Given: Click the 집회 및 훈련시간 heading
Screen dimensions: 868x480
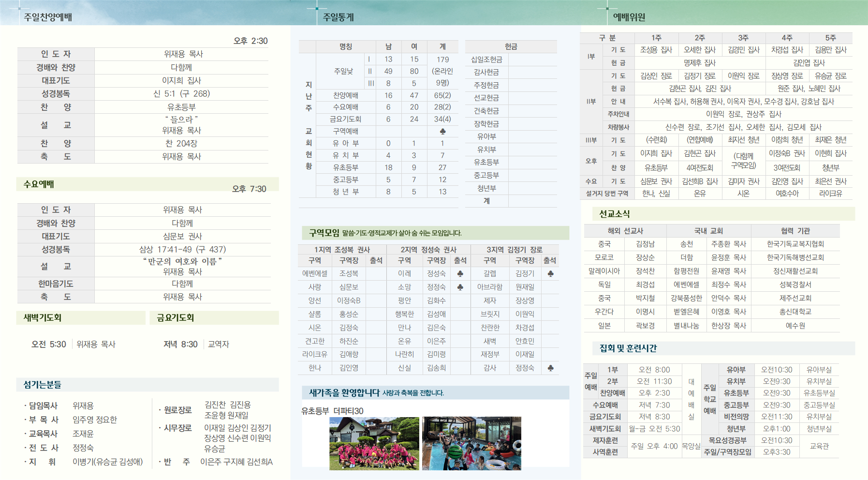Looking at the screenshot, I should click(628, 348).
